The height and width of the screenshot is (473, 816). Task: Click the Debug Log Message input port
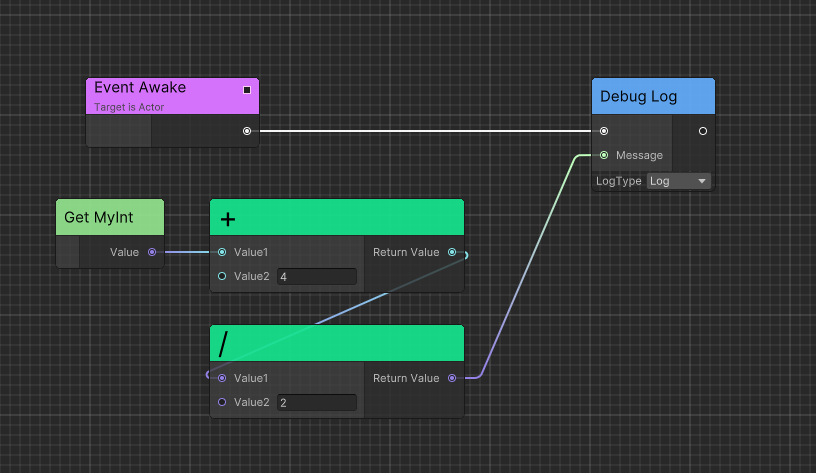coord(603,155)
